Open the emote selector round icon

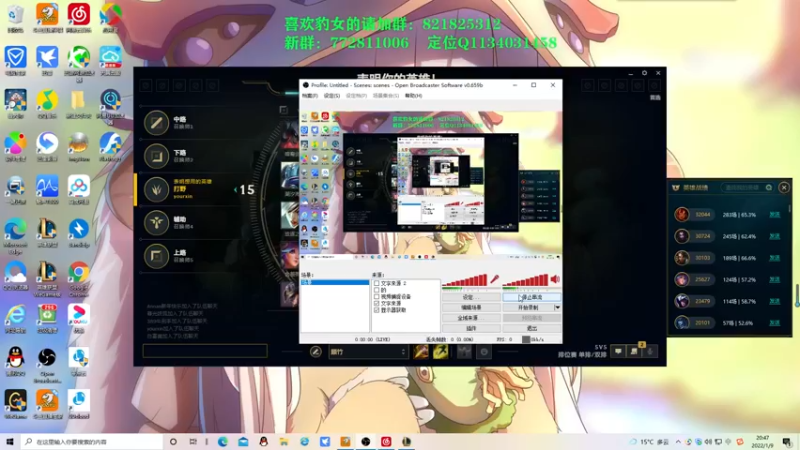pyautogui.click(x=484, y=352)
